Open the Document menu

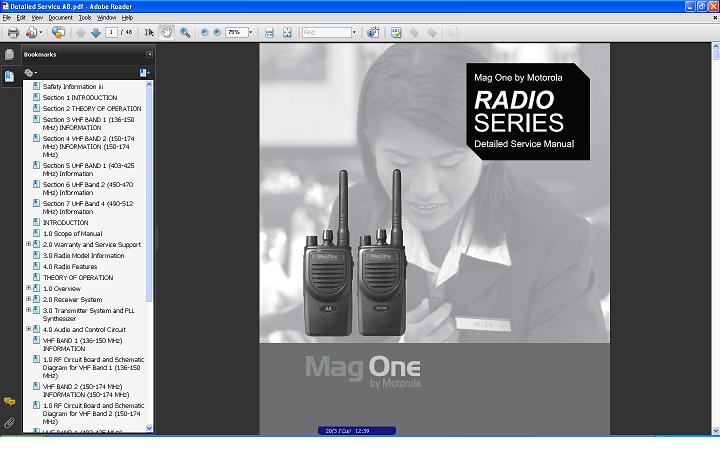click(x=61, y=17)
